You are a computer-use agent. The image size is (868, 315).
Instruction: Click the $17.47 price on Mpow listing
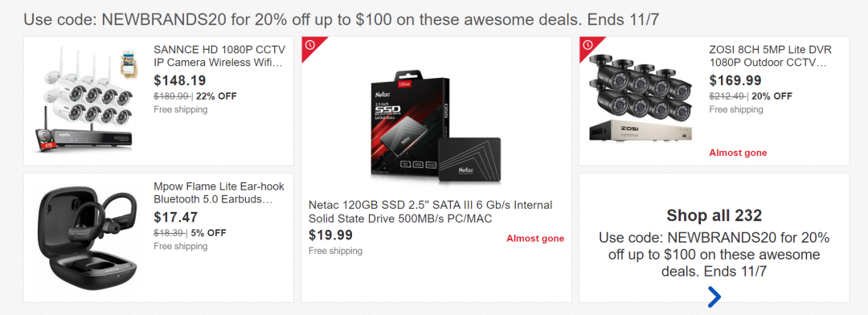click(175, 217)
